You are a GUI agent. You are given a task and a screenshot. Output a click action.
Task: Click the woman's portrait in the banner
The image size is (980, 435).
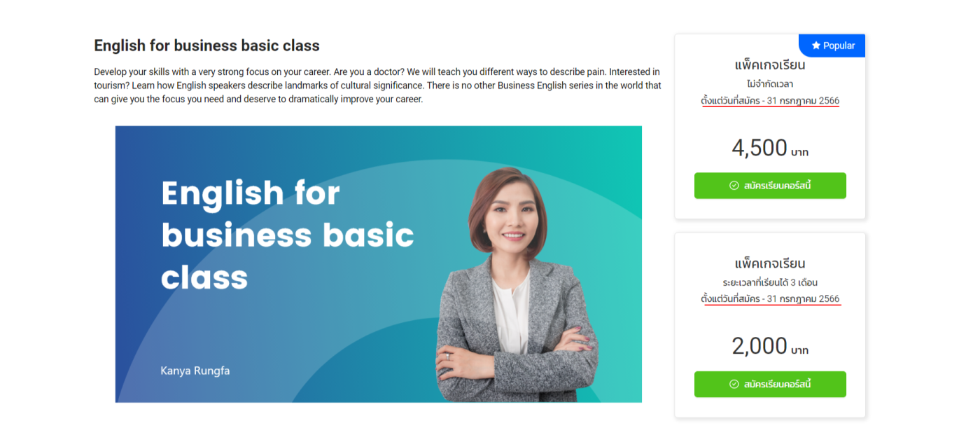(x=517, y=285)
